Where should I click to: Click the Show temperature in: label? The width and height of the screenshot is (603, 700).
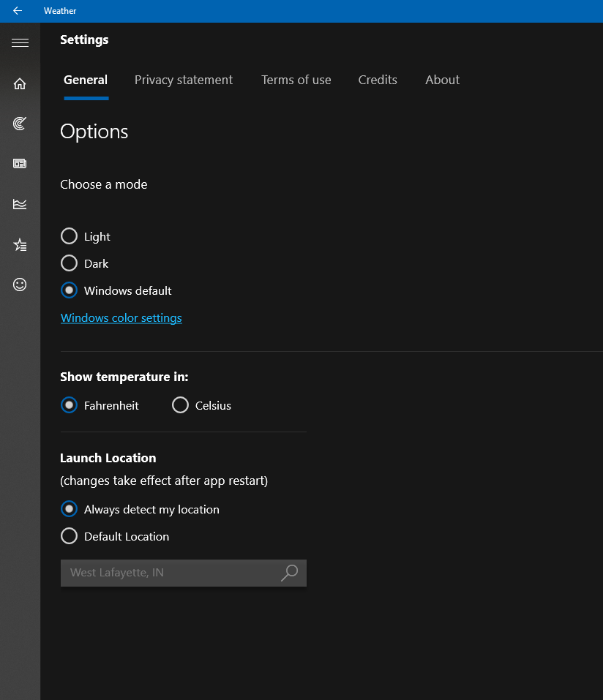(x=124, y=377)
